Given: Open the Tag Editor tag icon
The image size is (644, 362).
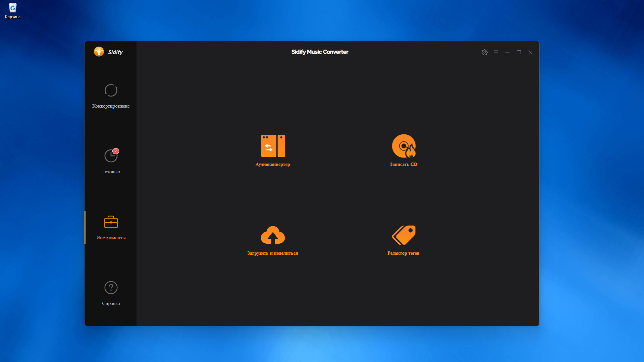Looking at the screenshot, I should click(x=404, y=235).
